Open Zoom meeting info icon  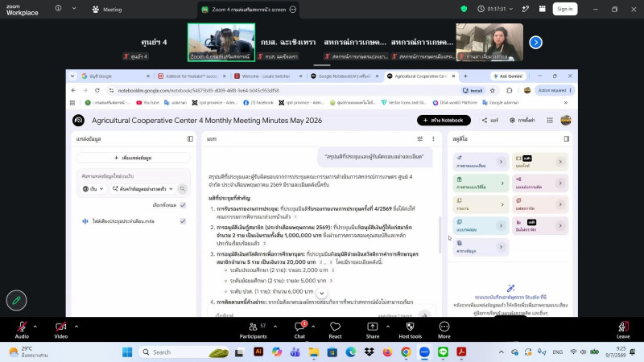point(58,8)
